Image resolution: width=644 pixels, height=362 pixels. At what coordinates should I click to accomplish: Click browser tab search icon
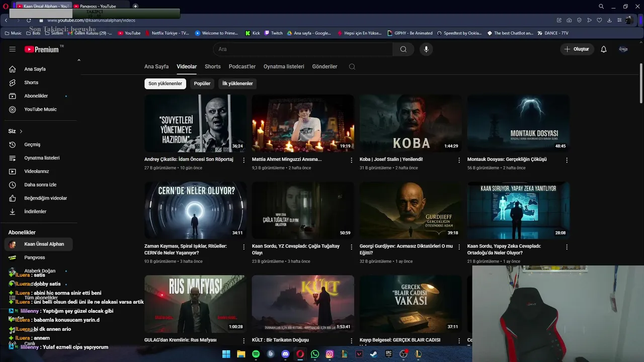coord(601,6)
